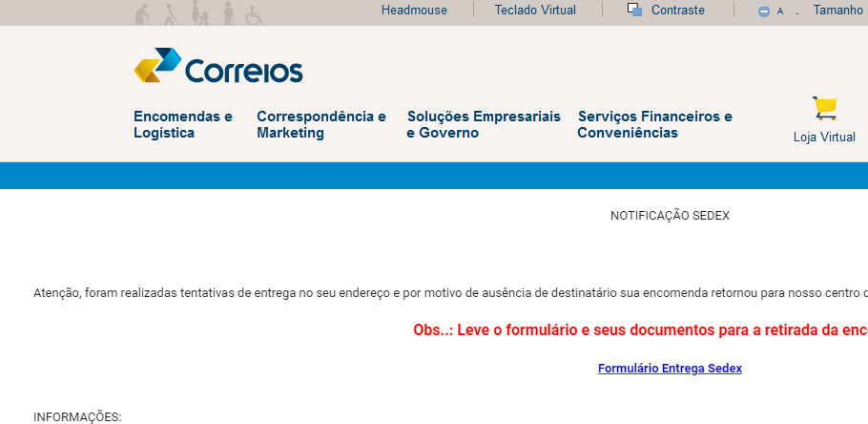The height and width of the screenshot is (424, 868).
Task: Click the Tamanho font size label
Action: 837,10
